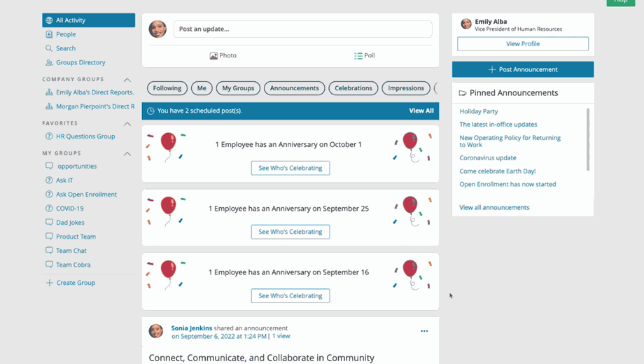The image size is (644, 364).
Task: Click Emily Alba's profile avatar in right panel
Action: [x=466, y=24]
